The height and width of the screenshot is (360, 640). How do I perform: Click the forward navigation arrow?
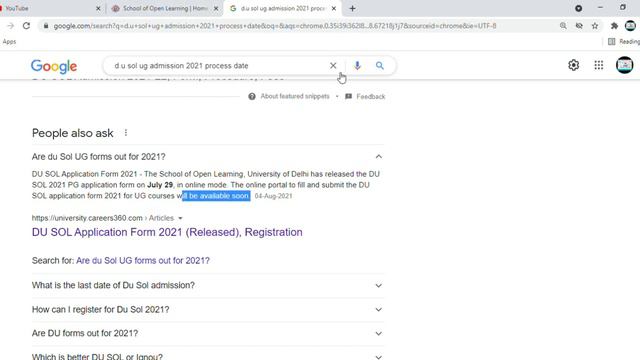click(11, 26)
